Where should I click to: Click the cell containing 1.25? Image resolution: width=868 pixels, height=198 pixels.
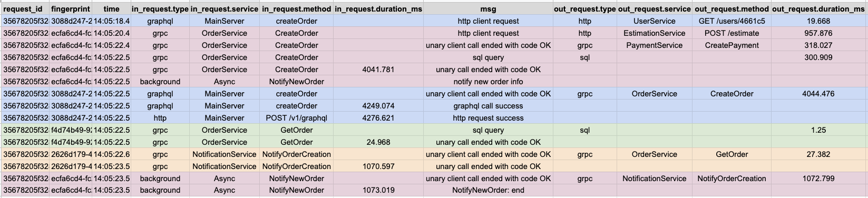tap(818, 130)
